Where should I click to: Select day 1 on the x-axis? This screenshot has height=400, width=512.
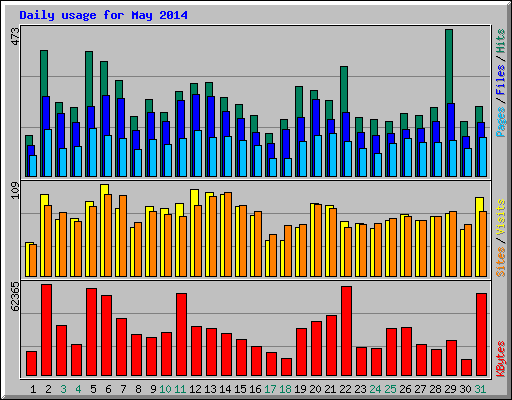click(x=33, y=389)
